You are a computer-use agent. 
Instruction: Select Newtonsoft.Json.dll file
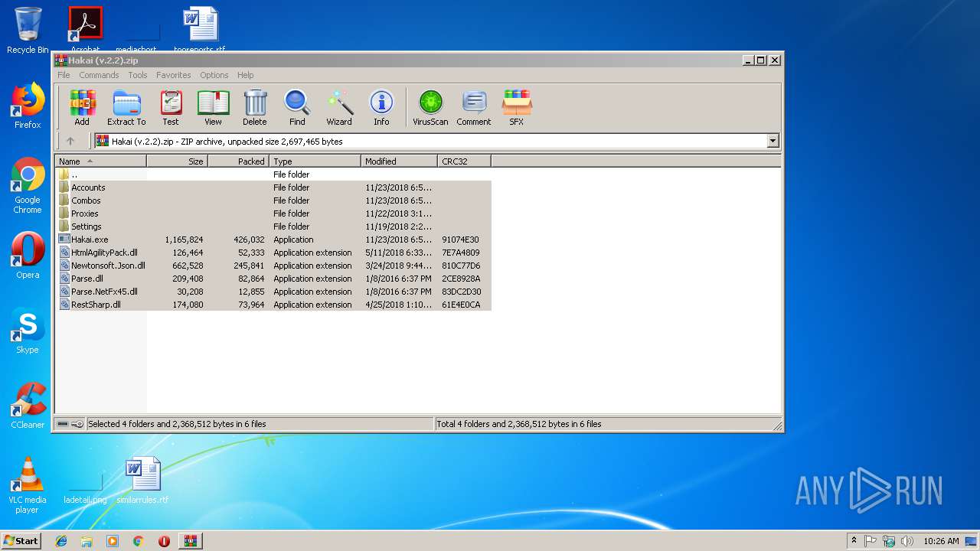pos(273,266)
